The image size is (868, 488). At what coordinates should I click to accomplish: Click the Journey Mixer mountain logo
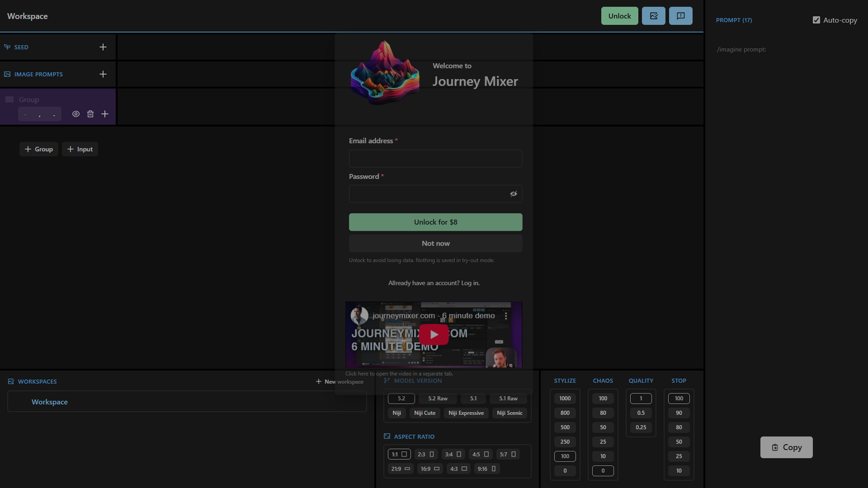coord(385,73)
